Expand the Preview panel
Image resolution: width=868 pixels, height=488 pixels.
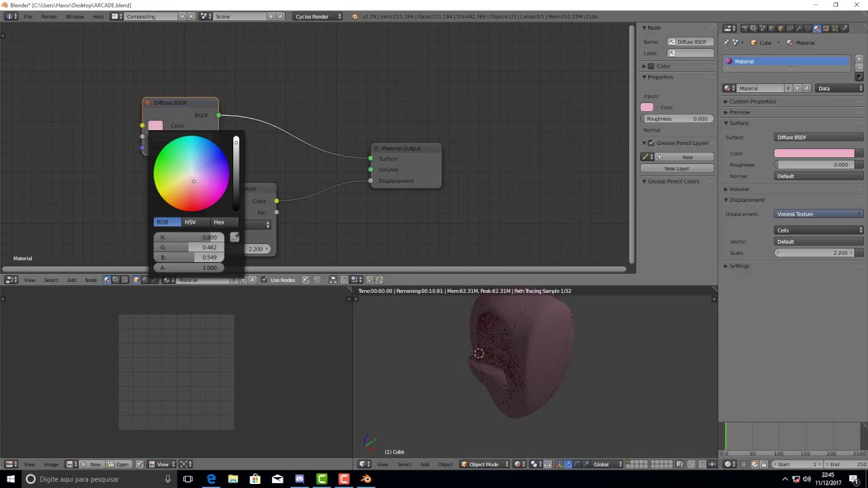[739, 112]
